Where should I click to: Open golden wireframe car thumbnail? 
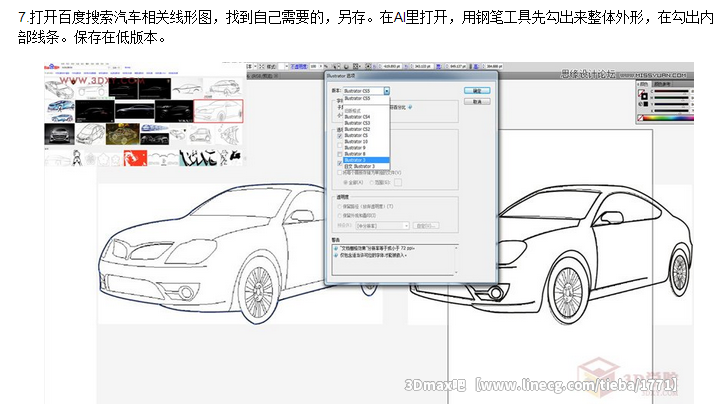(x=123, y=134)
